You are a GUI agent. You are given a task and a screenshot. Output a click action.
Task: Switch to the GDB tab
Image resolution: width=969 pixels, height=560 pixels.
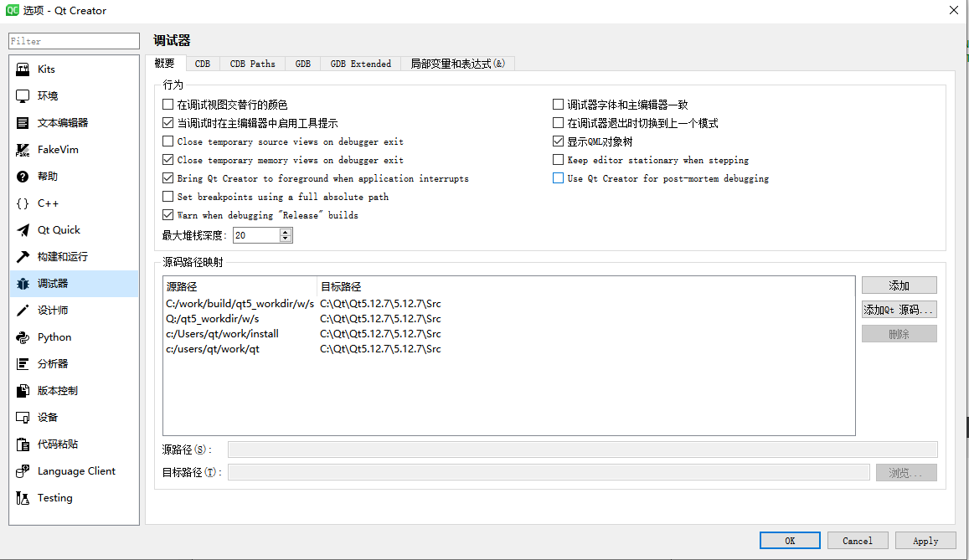pyautogui.click(x=302, y=63)
